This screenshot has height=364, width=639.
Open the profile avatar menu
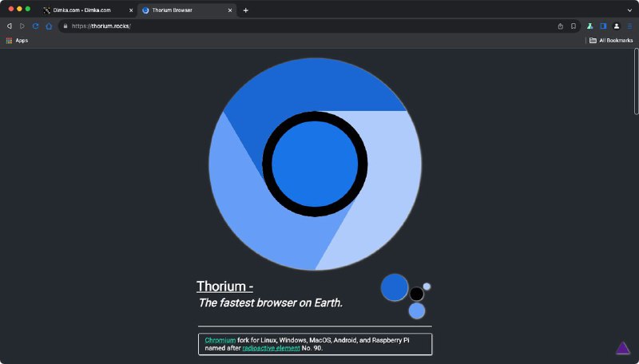coord(617,26)
